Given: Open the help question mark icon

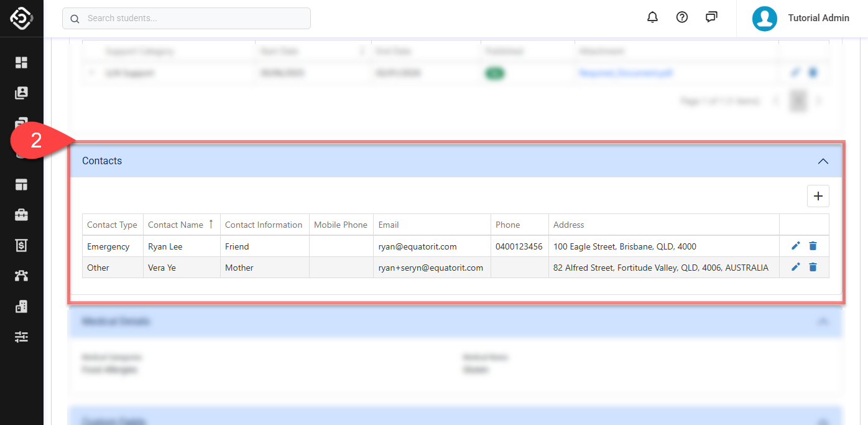Looking at the screenshot, I should coord(682,17).
